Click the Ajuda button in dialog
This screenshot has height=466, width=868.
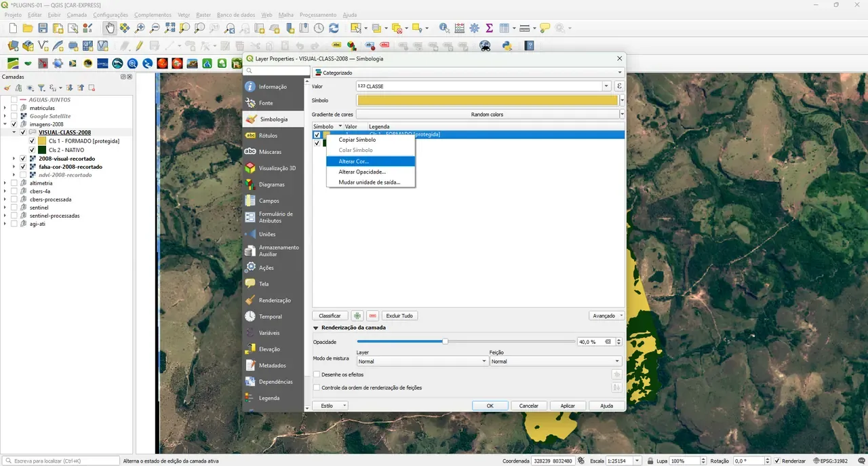(606, 406)
